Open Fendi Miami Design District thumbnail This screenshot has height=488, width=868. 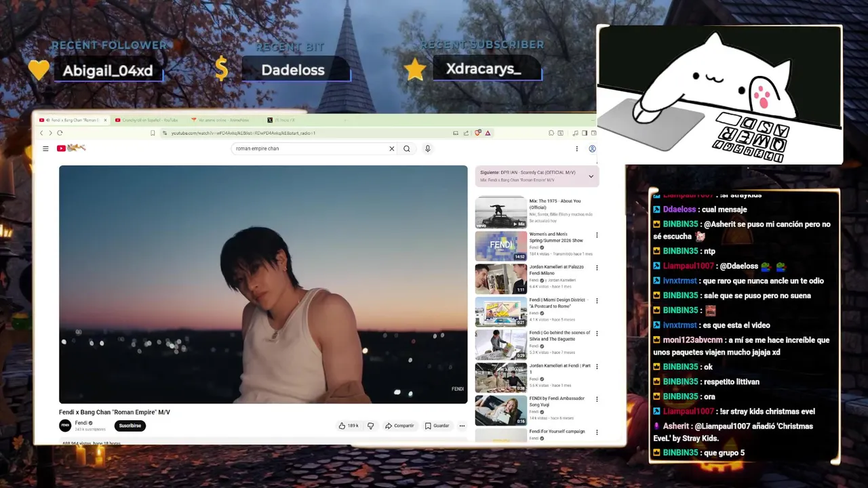click(x=500, y=312)
